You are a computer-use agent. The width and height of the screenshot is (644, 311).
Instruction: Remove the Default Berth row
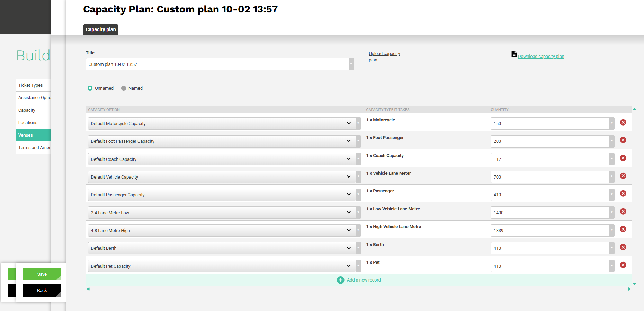click(x=623, y=247)
